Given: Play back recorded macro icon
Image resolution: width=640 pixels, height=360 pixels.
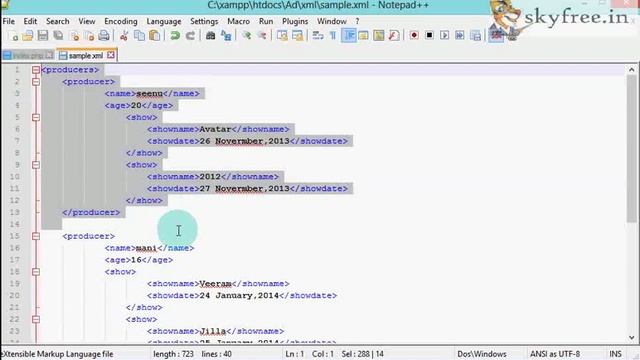Looking at the screenshot, I should tap(444, 36).
